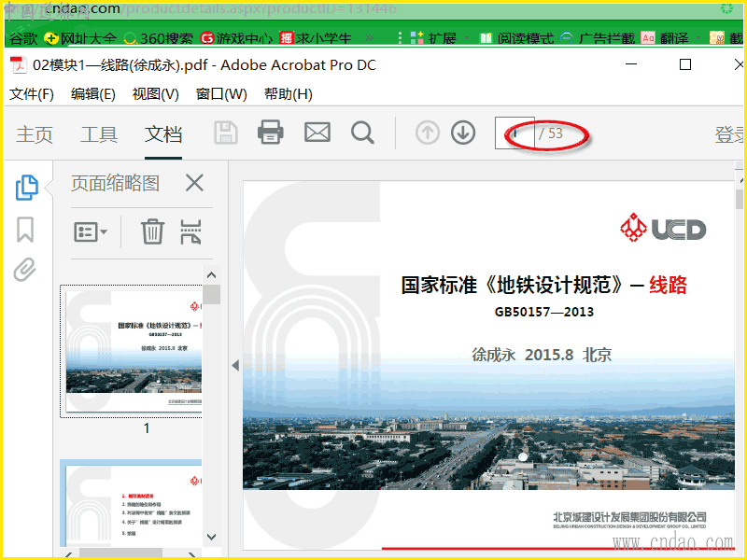This screenshot has height=560, width=747.
Task: Open 游戏中心 browser bookmark
Action: 236,38
